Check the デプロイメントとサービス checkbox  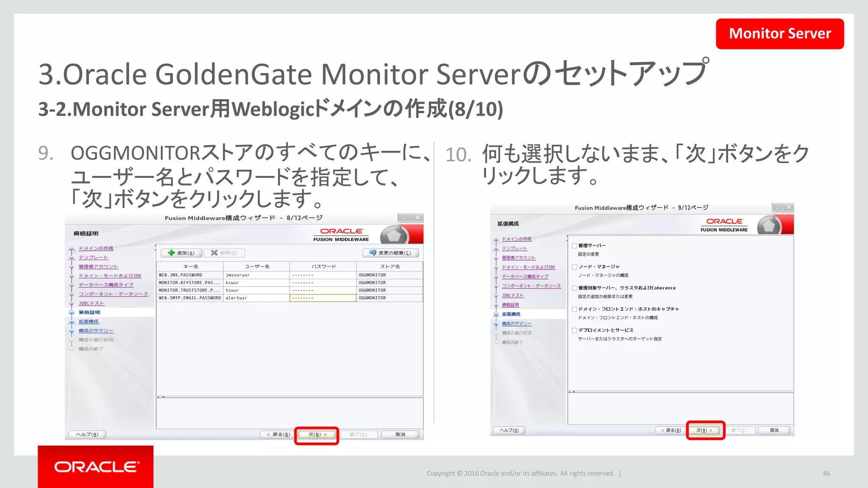574,330
